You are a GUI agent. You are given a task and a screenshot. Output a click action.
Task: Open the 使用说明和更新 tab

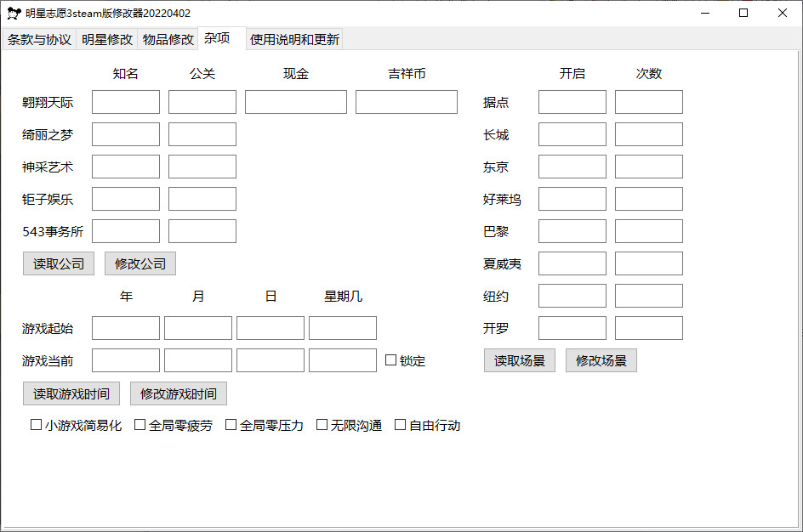294,40
